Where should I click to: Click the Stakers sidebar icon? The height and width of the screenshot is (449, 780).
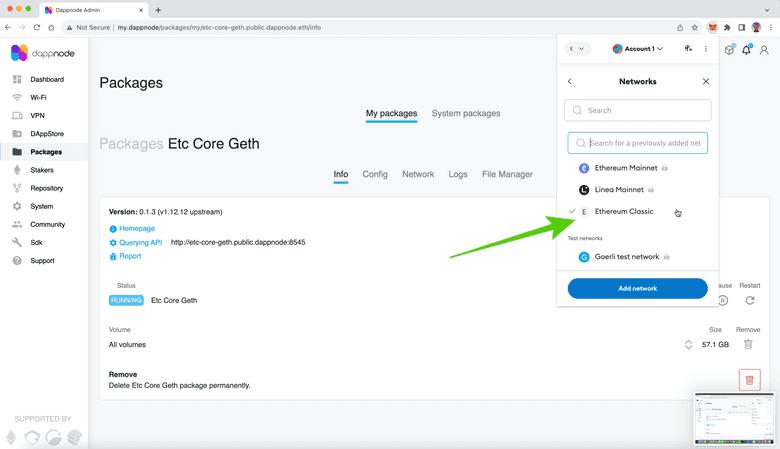point(17,170)
